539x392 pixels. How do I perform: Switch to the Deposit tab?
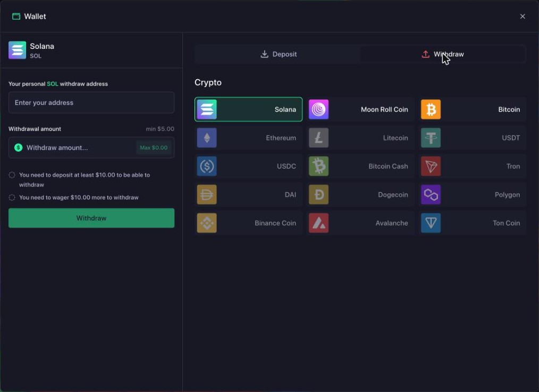[x=278, y=54]
